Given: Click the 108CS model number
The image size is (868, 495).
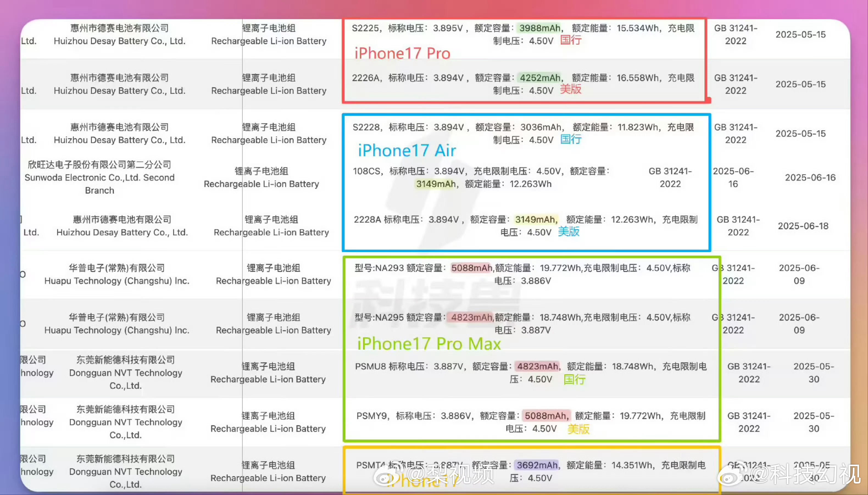Looking at the screenshot, I should point(366,171).
